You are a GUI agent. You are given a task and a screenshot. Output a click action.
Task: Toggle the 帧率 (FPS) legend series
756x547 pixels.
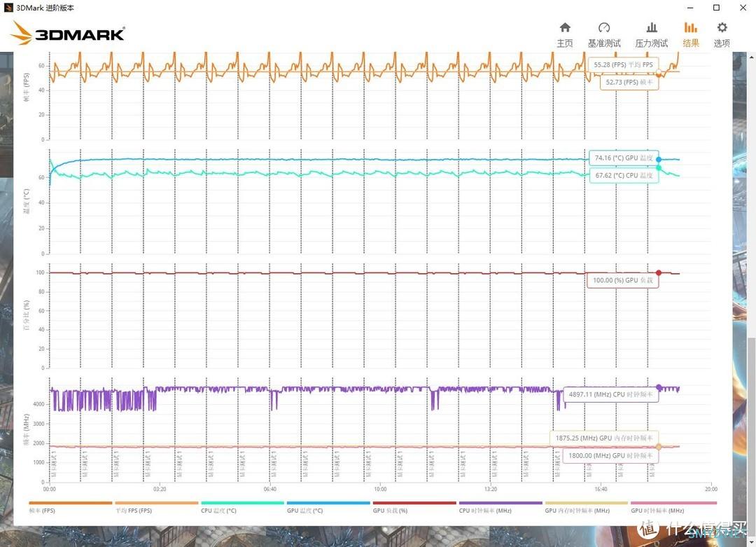coord(71,508)
